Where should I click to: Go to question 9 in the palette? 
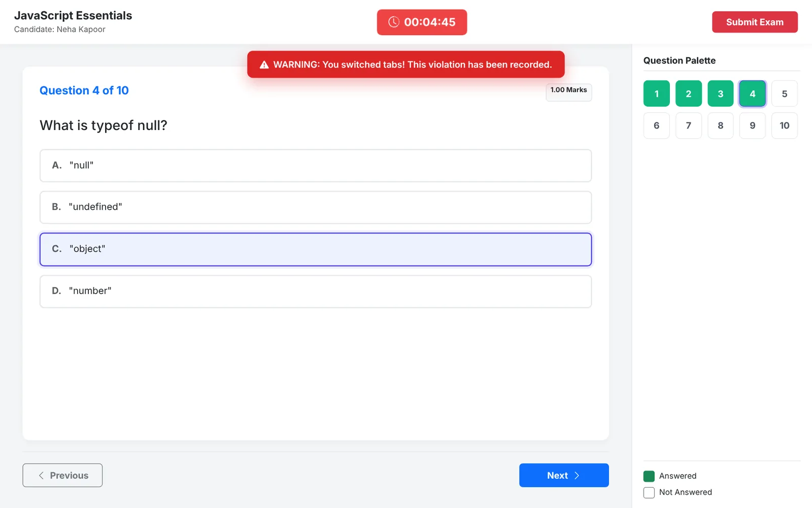[753, 125]
